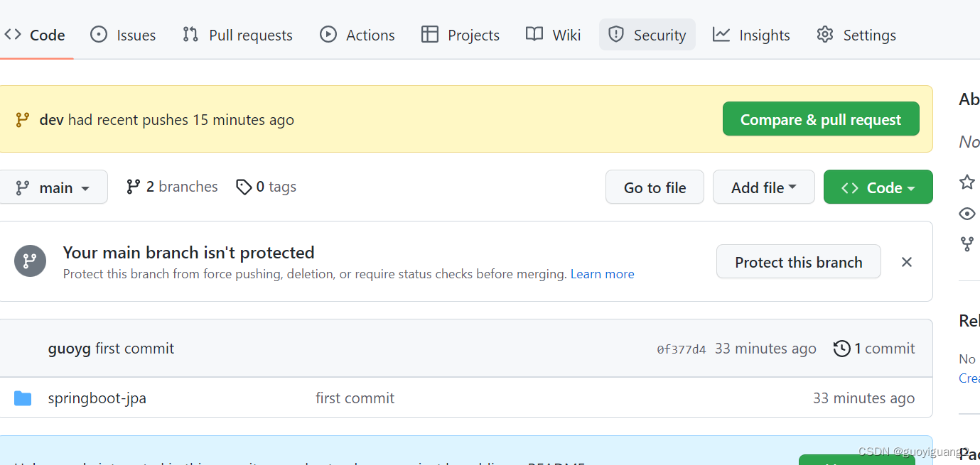Viewport: 980px width, 465px height.
Task: Select the Security tab
Action: pyautogui.click(x=647, y=35)
